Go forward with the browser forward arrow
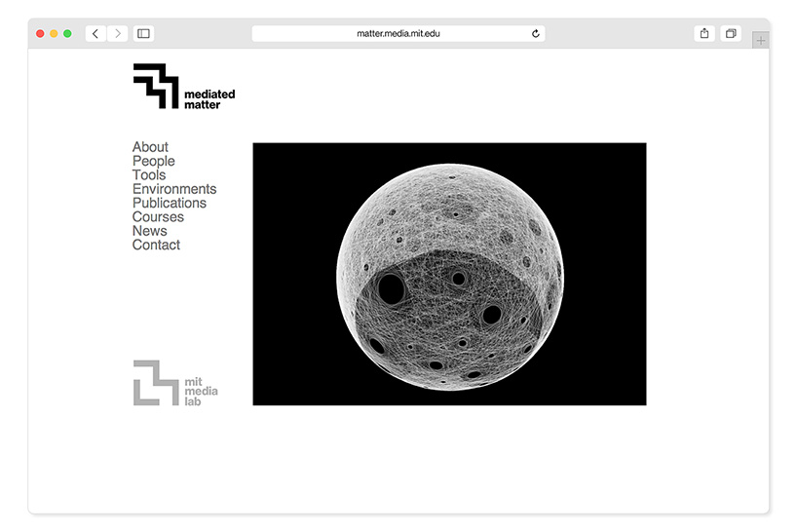 coord(118,33)
